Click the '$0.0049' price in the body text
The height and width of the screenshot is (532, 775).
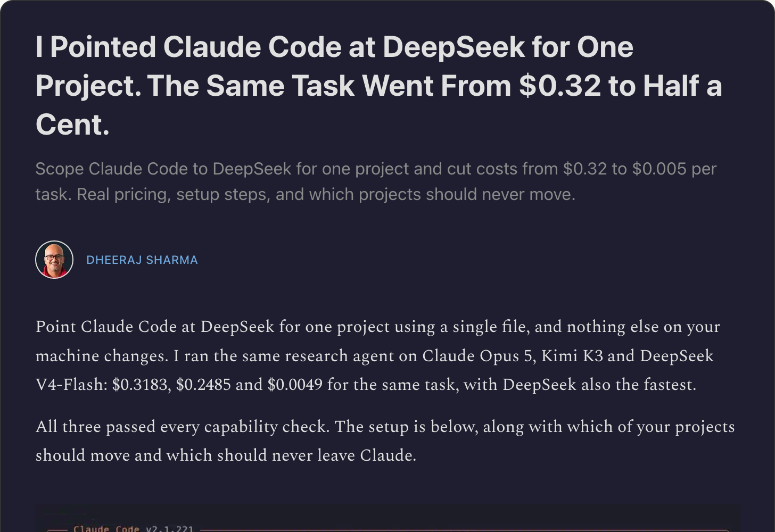pos(295,385)
